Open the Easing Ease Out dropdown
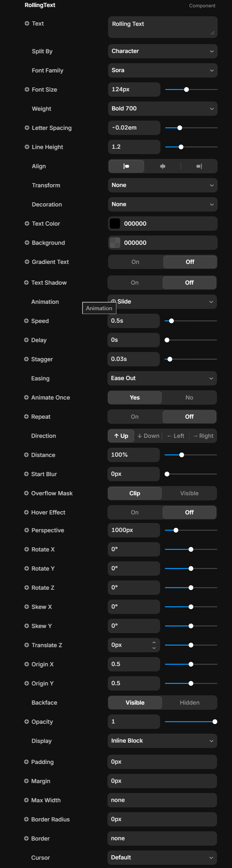The image size is (232, 868). click(x=162, y=378)
